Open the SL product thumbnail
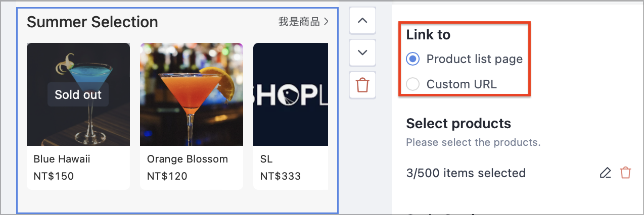 coord(291,94)
